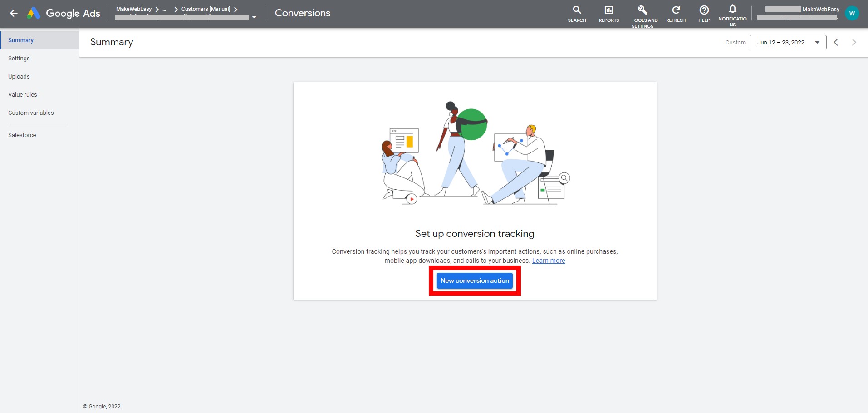Switch to the Settings sidebar section
The image size is (868, 413).
click(19, 58)
